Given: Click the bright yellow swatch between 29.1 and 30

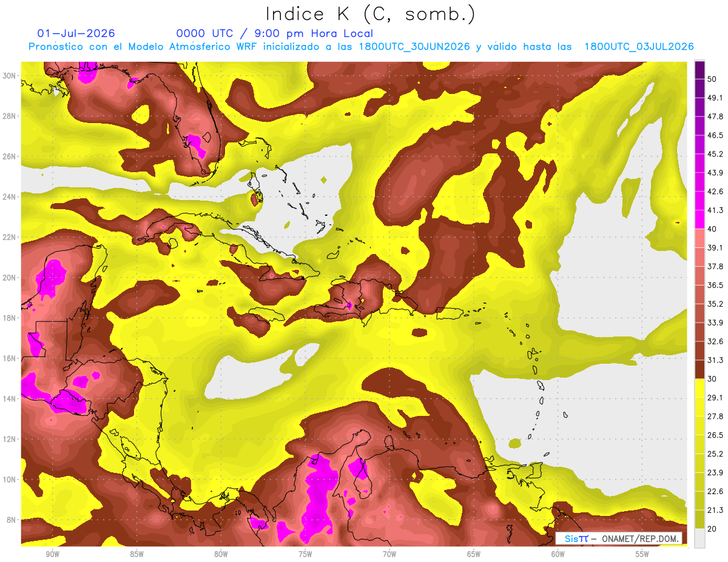Looking at the screenshot, I should pyautogui.click(x=699, y=388).
